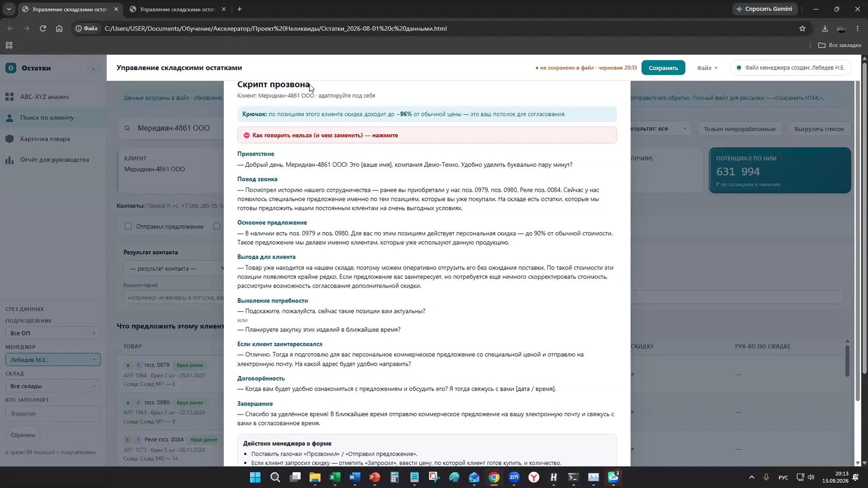Open Отчёт для руководства in the sidebar
The height and width of the screenshot is (488, 868).
click(54, 160)
